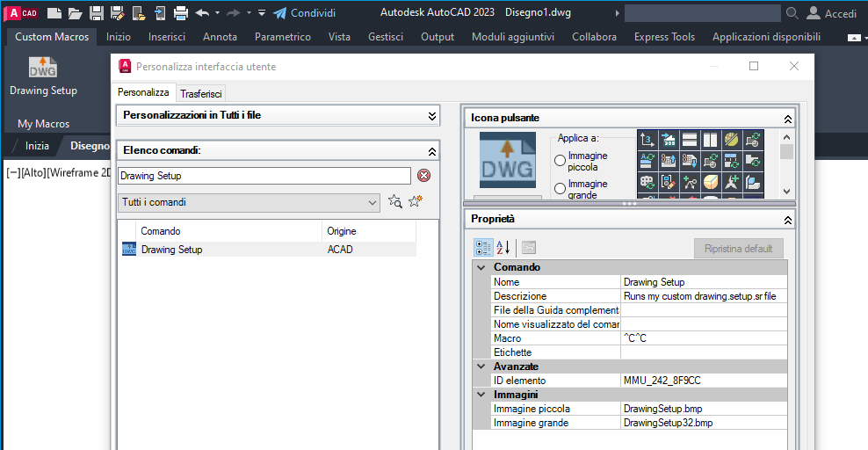Switch to the Personalizza tab
Image resolution: width=868 pixels, height=450 pixels.
pos(143,92)
